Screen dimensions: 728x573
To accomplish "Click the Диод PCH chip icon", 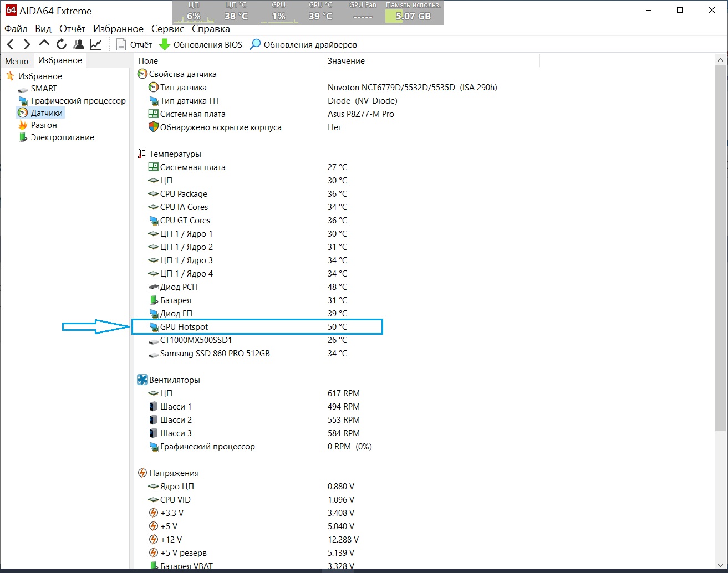I will click(154, 287).
